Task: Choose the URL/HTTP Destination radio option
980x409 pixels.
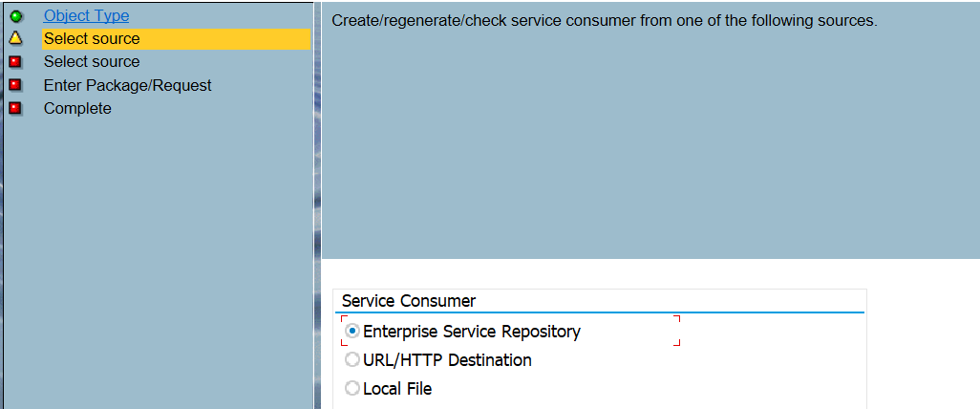Action: pos(352,360)
